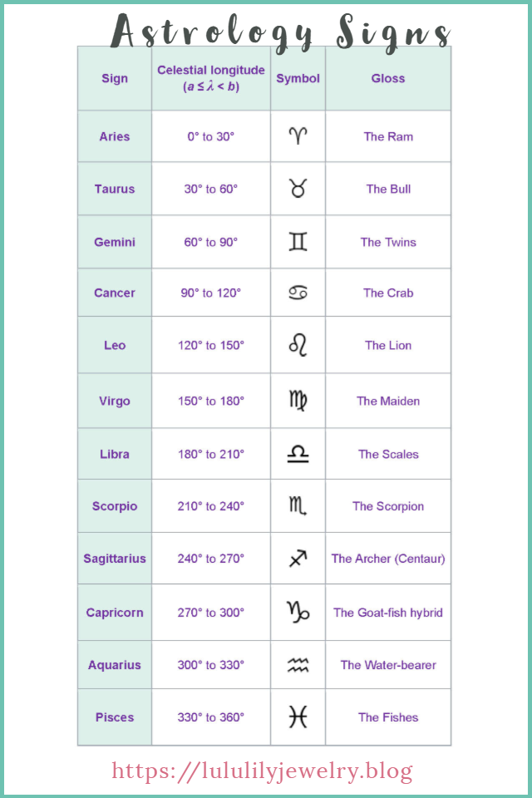Click the Aquarius wave symbol

298,665
